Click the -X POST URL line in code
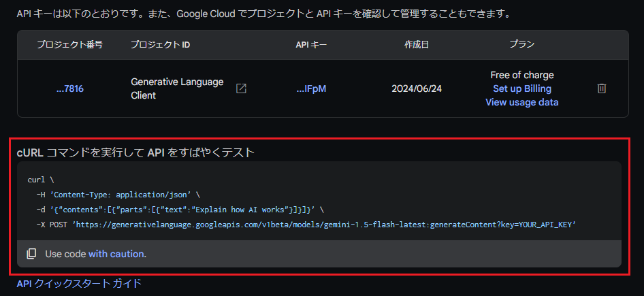 coord(306,225)
